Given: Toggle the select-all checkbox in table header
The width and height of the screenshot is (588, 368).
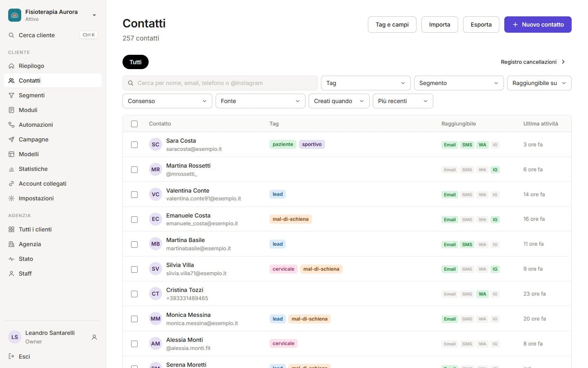Looking at the screenshot, I should (x=134, y=124).
